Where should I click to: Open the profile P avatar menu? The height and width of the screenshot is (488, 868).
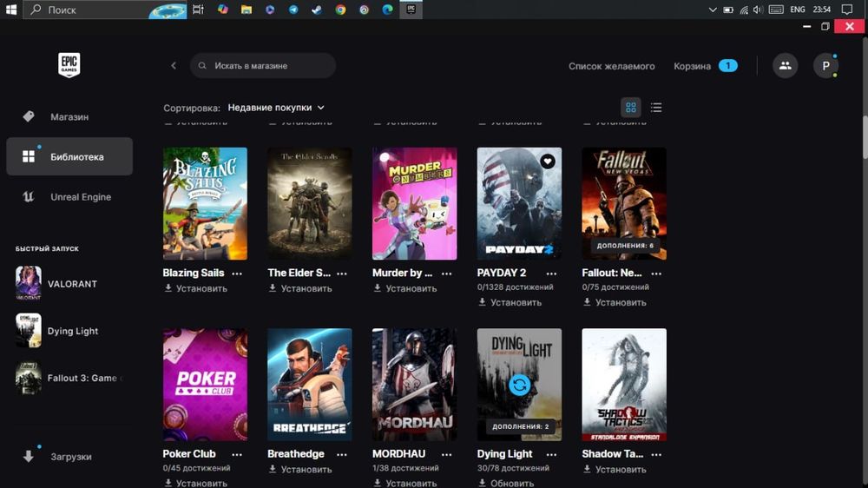825,65
